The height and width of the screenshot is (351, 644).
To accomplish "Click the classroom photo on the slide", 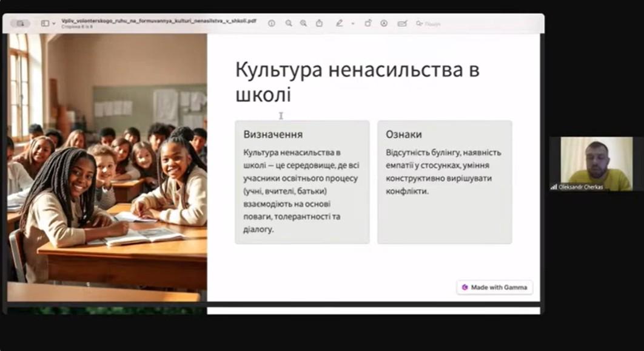I will tap(107, 167).
